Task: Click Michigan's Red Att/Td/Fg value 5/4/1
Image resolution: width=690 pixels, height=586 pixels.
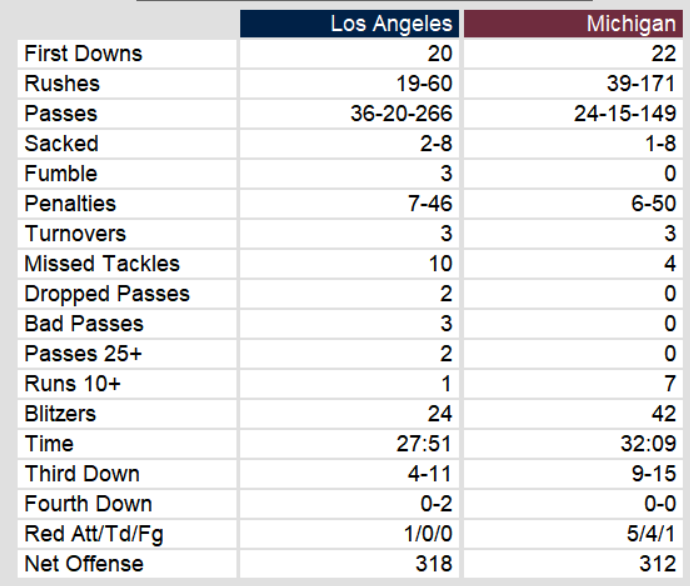Action: click(648, 534)
